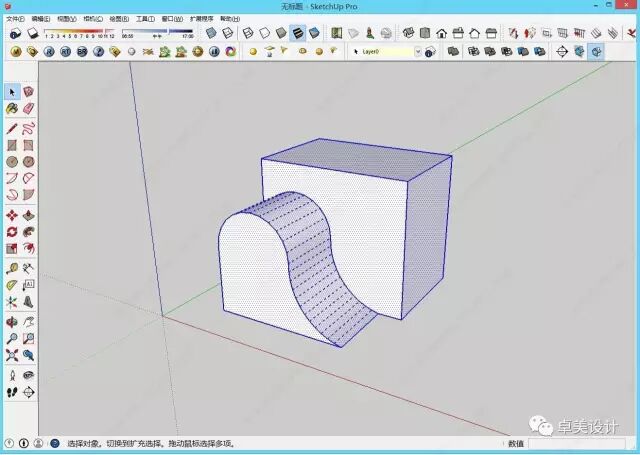Click the status bar help icon
This screenshot has width=640, height=455.
(55, 443)
